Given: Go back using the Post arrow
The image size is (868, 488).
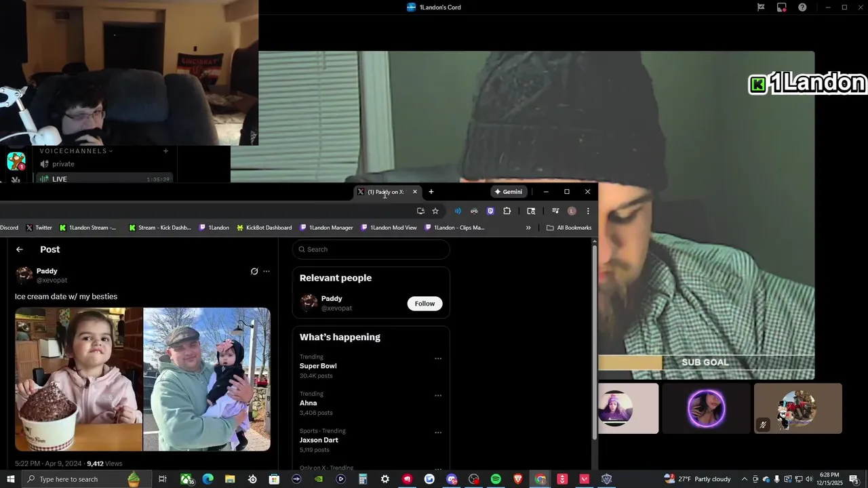Looking at the screenshot, I should click(20, 249).
